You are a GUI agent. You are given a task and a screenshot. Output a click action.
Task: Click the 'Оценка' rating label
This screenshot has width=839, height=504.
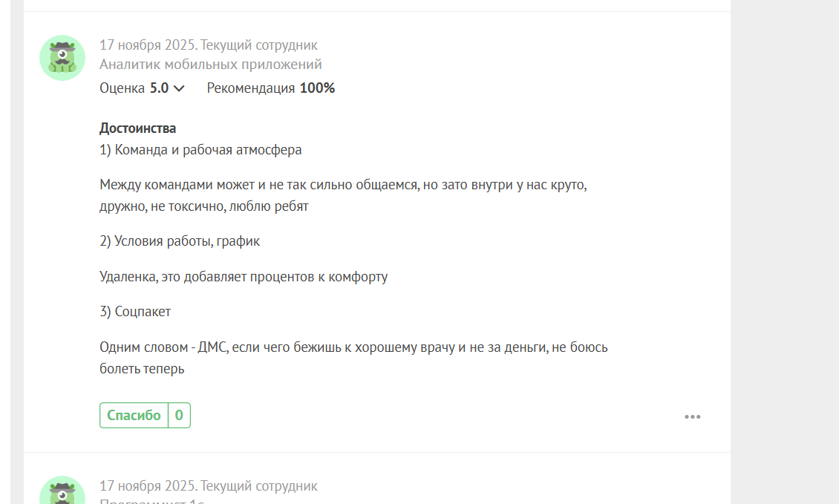tap(122, 88)
